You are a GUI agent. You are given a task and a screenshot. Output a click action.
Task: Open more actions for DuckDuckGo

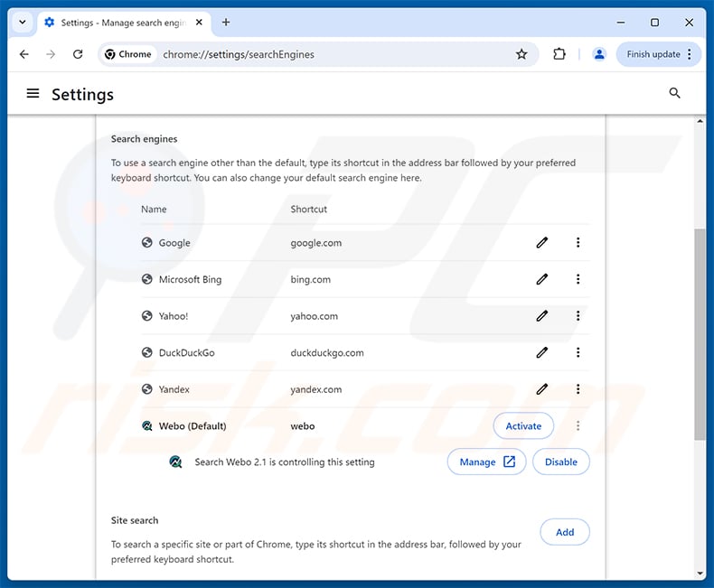click(x=578, y=352)
